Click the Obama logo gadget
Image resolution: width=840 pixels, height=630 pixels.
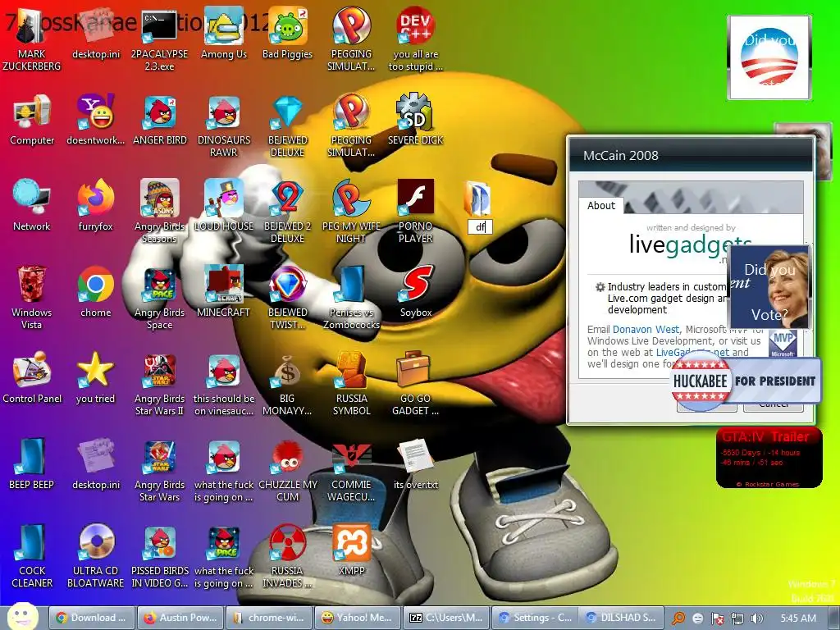[x=769, y=57]
